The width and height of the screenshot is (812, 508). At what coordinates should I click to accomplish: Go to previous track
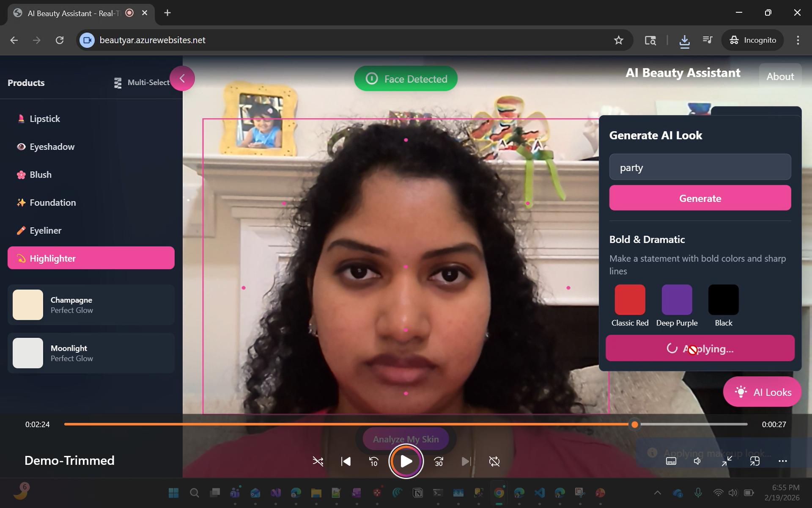346,461
